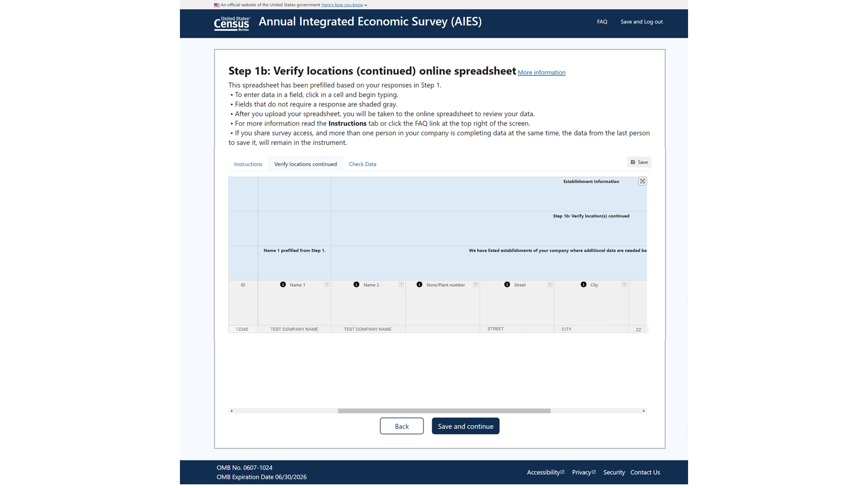Click the Save and continue button
This screenshot has width=868, height=488.
coord(465,426)
